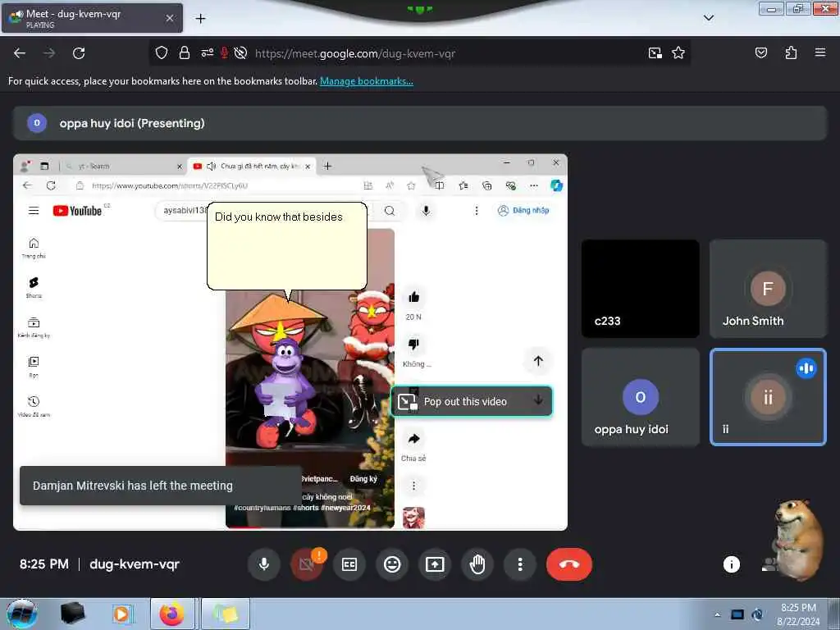This screenshot has height=630, width=840.
Task: Open meeting details info icon
Action: pyautogui.click(x=731, y=564)
